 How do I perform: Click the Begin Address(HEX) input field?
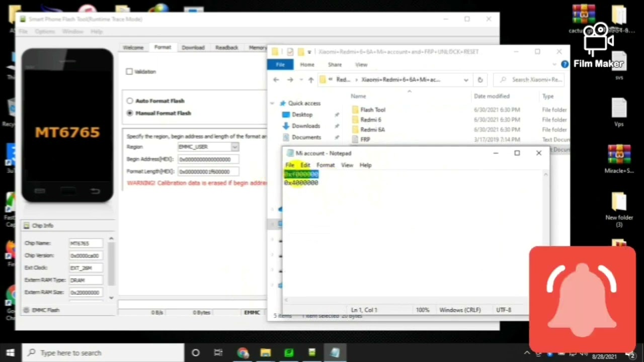click(x=208, y=159)
